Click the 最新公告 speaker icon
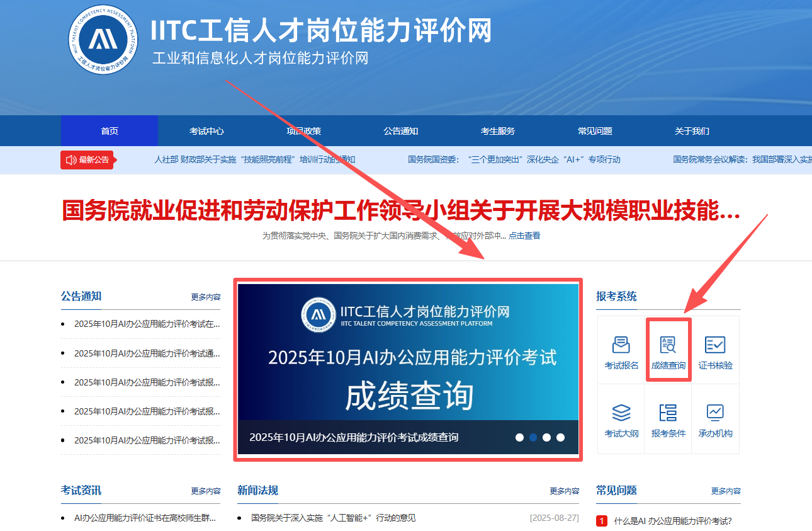The height and width of the screenshot is (531, 812). tap(70, 159)
